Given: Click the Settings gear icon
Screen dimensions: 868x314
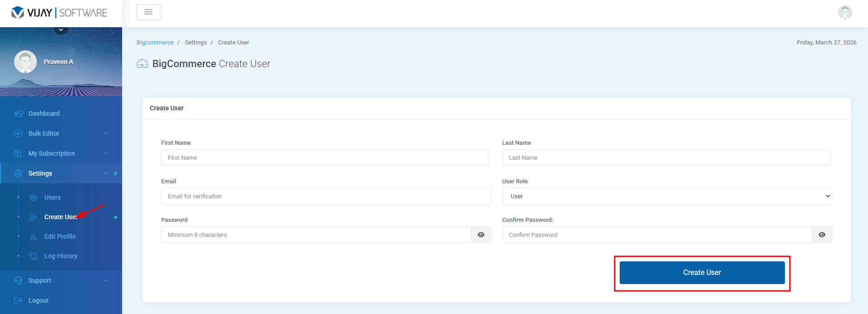Looking at the screenshot, I should point(18,173).
